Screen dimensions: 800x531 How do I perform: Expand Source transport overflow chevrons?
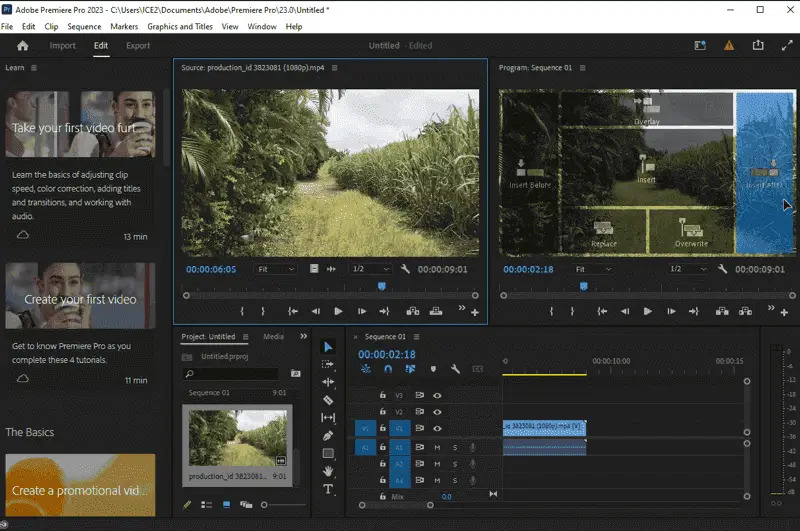tap(462, 308)
